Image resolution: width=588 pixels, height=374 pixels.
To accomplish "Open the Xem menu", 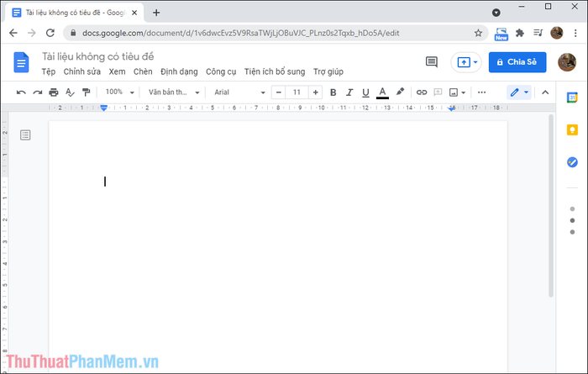I will (117, 71).
